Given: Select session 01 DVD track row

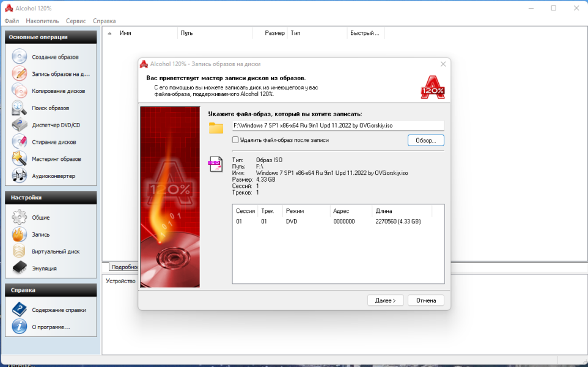Looking at the screenshot, I should point(338,221).
